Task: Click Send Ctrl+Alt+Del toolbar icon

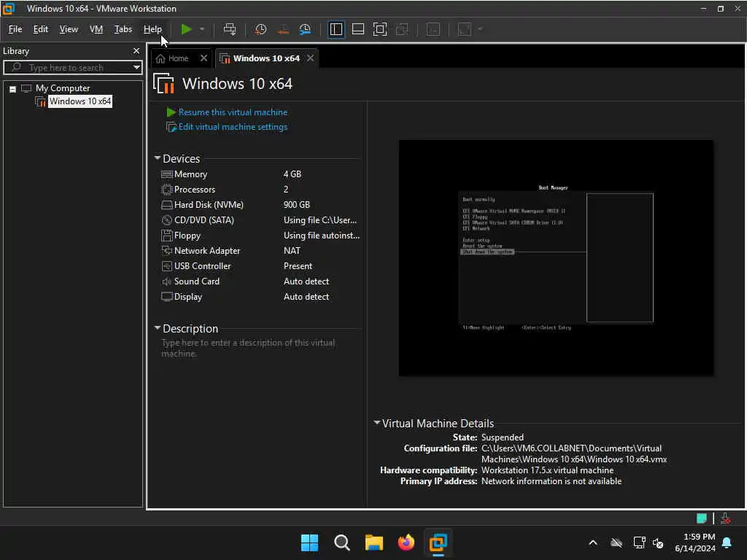Action: pos(230,29)
